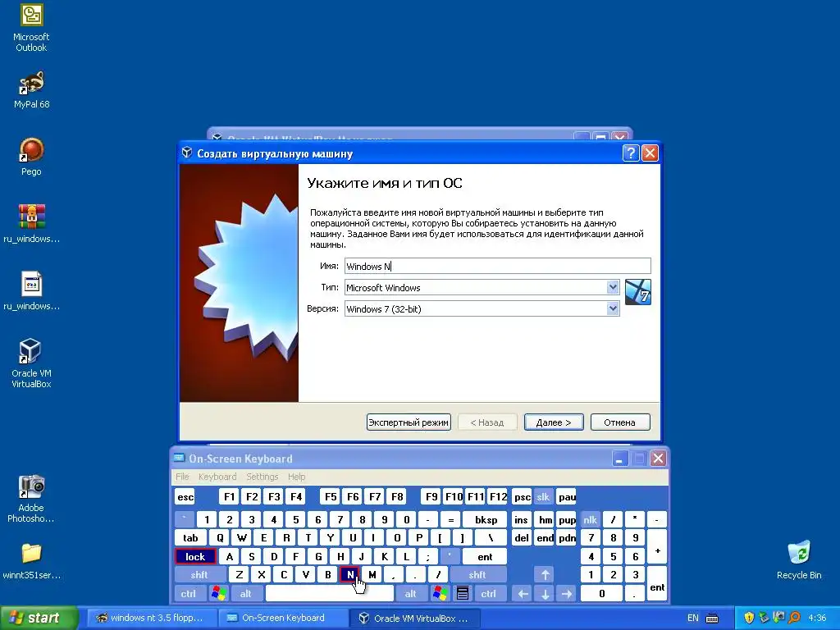Expand the Тип dropdown arrow
840x630 pixels.
coord(613,287)
